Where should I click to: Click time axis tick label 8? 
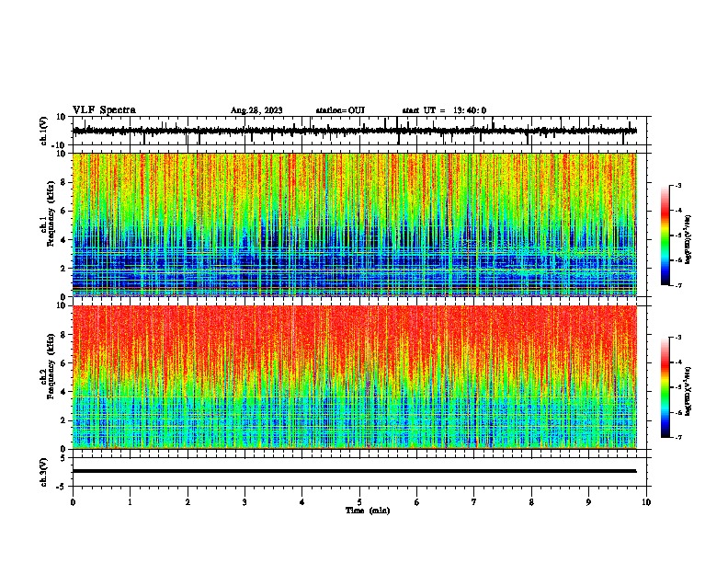531,502
